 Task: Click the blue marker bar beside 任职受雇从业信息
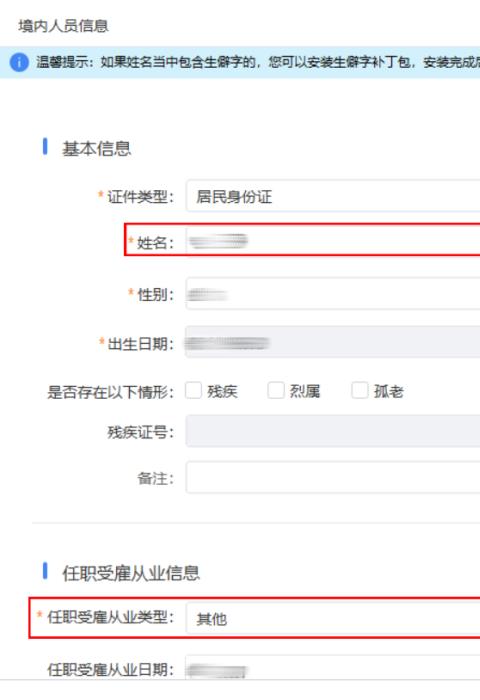pos(45,571)
